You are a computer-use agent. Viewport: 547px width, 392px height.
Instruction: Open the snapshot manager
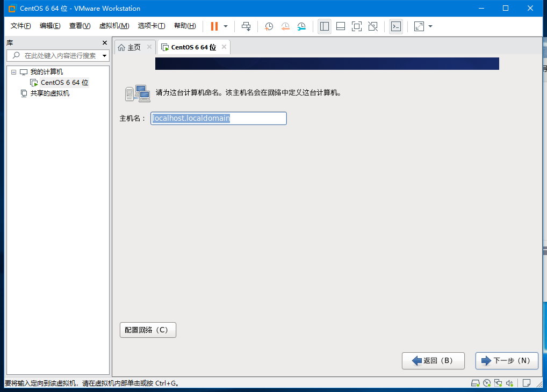[x=301, y=26]
